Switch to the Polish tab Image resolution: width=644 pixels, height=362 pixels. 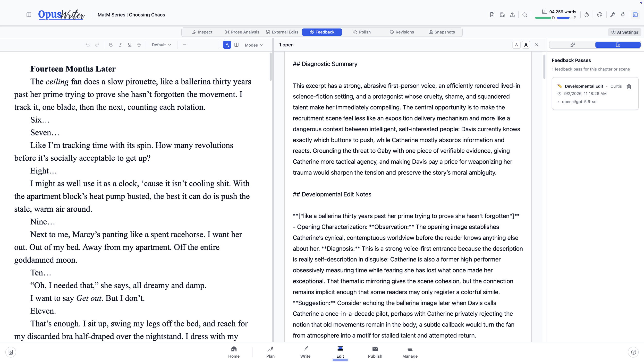(362, 32)
